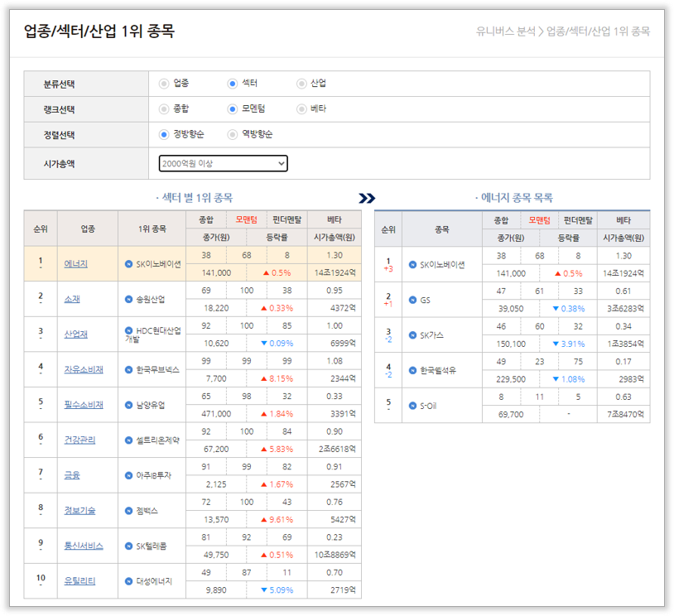Click the 펀더멘탈 column header in energy table
The height and width of the screenshot is (616, 674).
point(578,220)
